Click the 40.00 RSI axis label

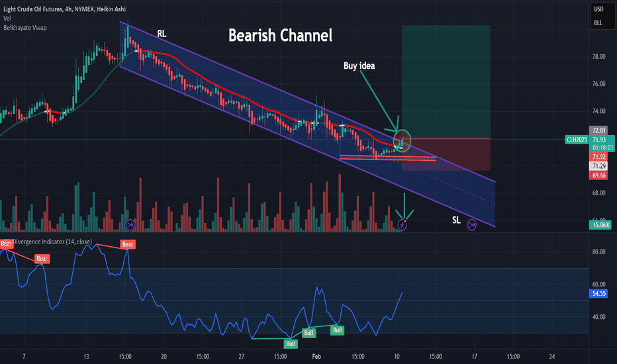click(x=599, y=317)
